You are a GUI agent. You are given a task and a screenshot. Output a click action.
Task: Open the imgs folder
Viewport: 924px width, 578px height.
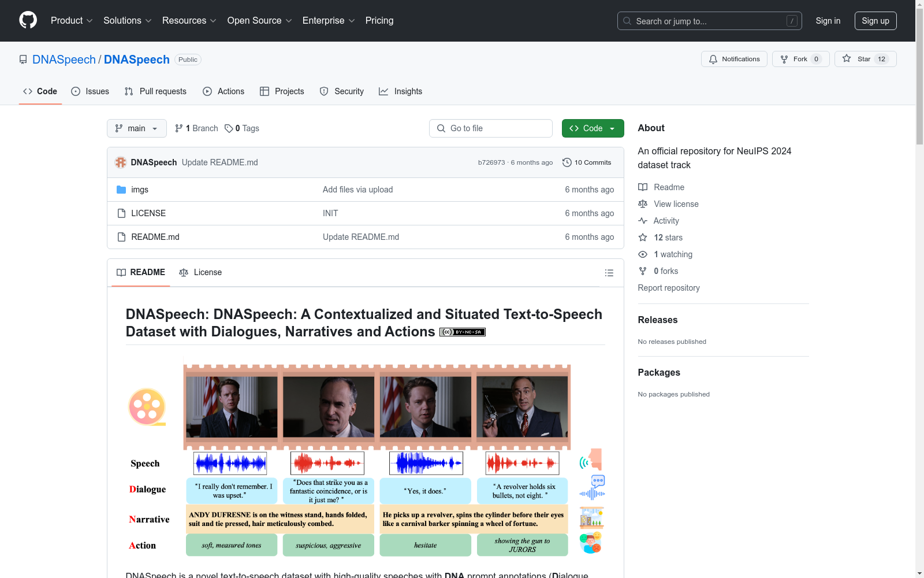click(x=140, y=190)
